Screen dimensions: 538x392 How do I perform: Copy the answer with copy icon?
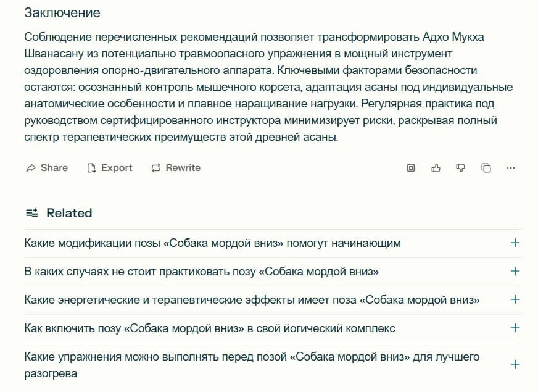pyautogui.click(x=486, y=168)
